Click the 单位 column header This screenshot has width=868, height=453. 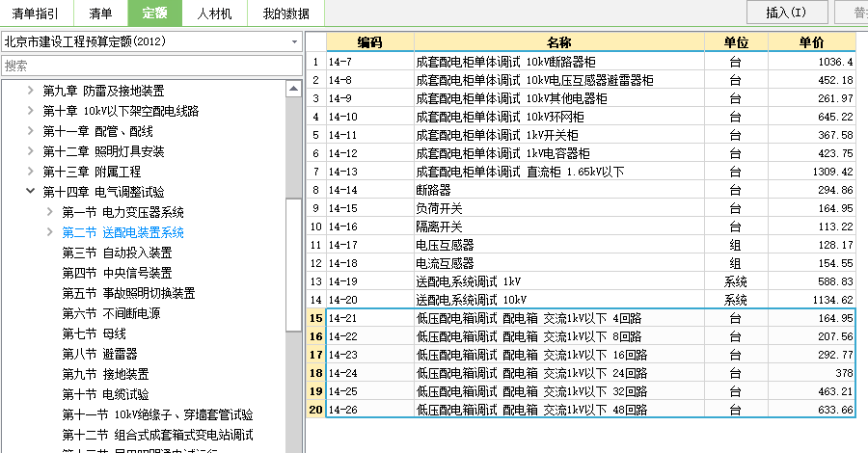coord(736,42)
